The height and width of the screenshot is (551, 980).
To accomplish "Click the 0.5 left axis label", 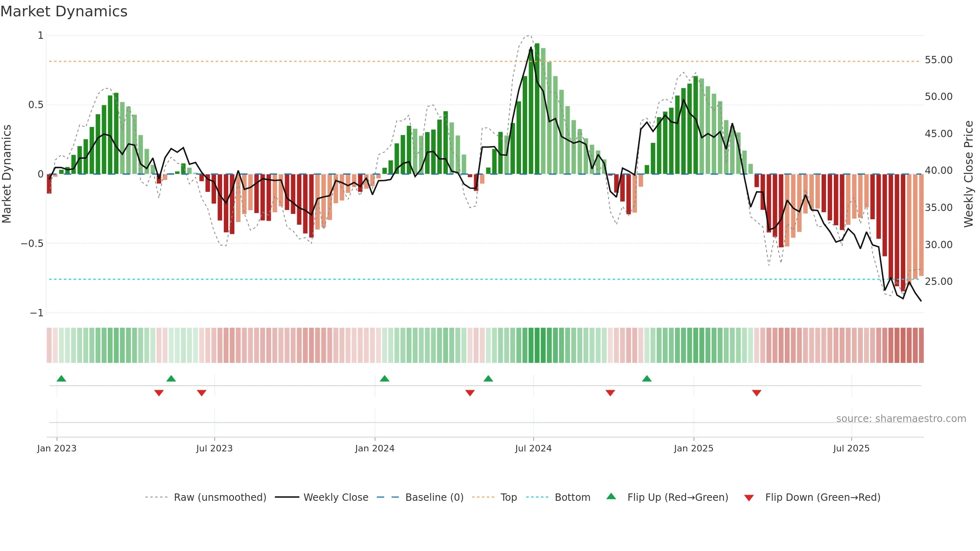I will [36, 105].
